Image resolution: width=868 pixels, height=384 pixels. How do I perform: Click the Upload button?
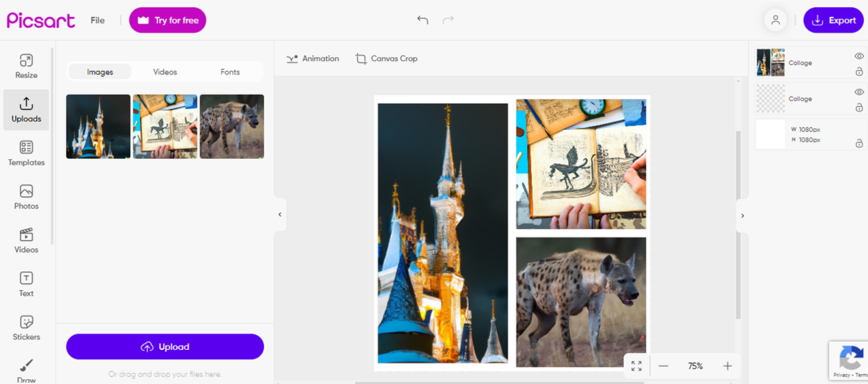coord(165,346)
